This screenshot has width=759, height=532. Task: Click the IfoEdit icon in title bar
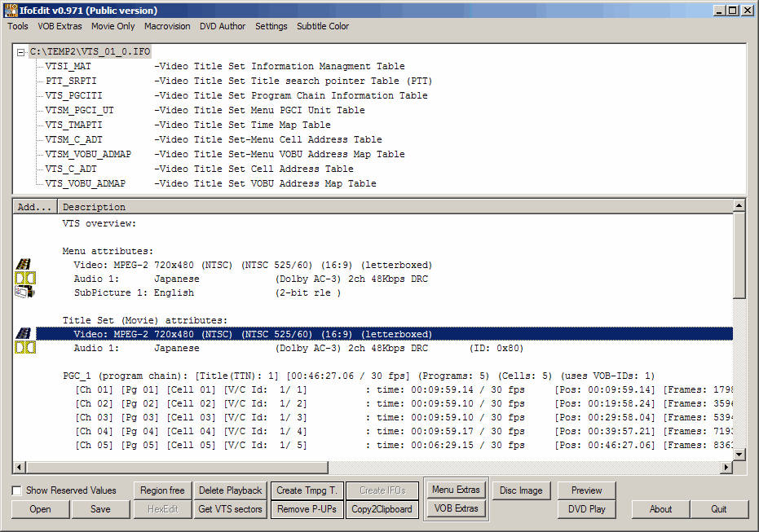coord(10,11)
